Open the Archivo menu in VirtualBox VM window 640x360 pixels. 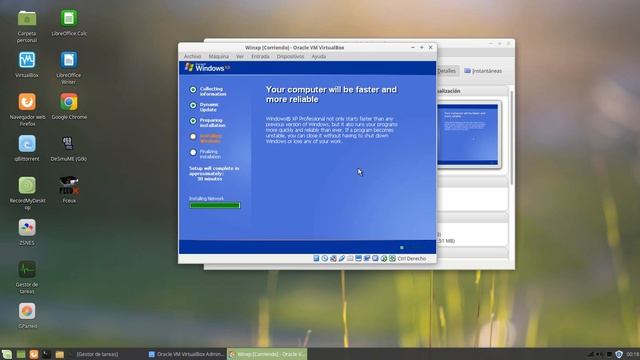(192, 56)
